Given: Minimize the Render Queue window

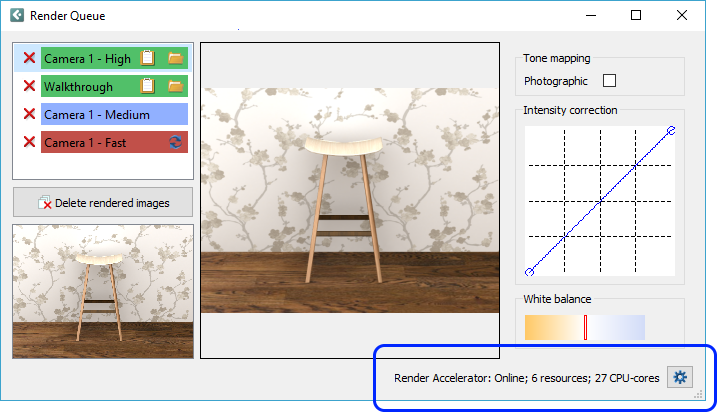Looking at the screenshot, I should coord(591,15).
